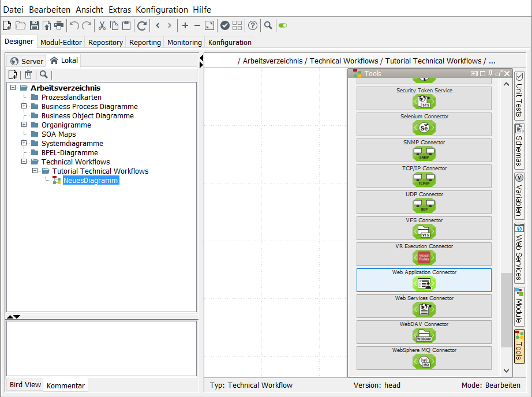Click the print icon in main toolbar
Viewport: 532px width, 397px height.
click(x=59, y=25)
